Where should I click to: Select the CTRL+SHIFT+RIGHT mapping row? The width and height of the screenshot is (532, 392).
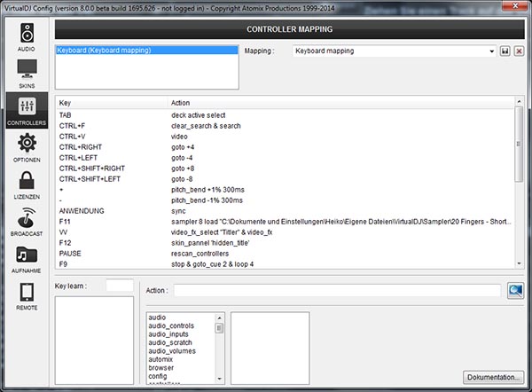pos(285,169)
